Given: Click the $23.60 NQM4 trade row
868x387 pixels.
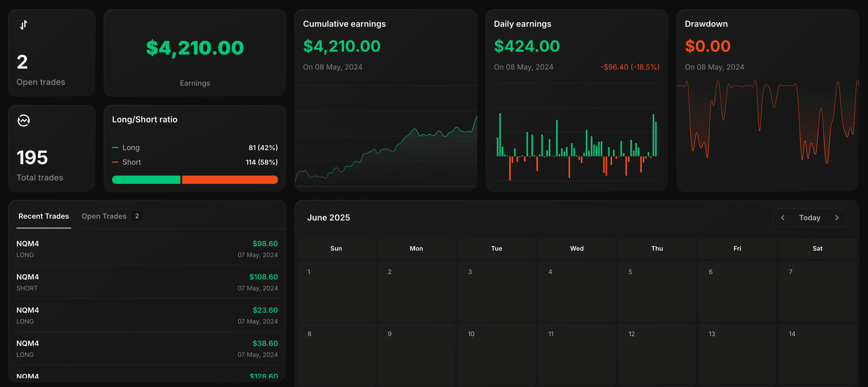Looking at the screenshot, I should [147, 315].
